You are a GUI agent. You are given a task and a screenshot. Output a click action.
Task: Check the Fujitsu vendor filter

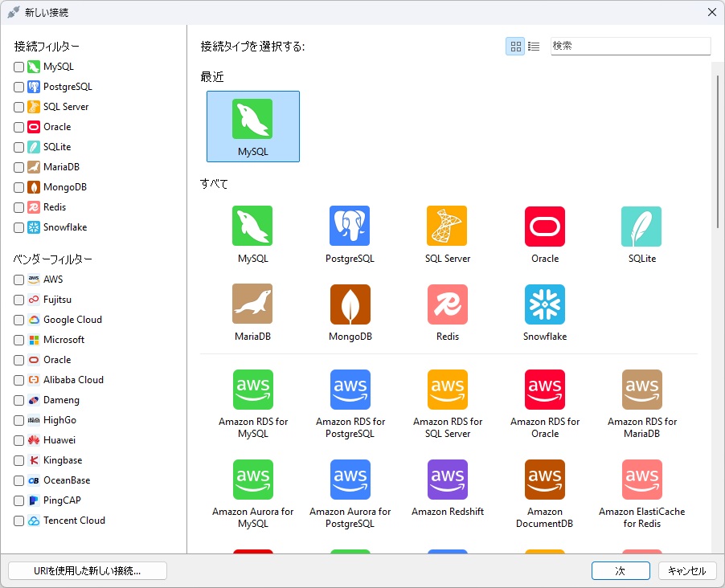click(19, 300)
